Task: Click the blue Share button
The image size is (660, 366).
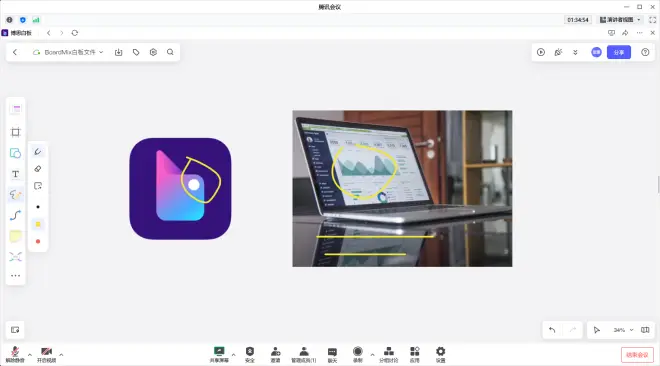Action: (x=619, y=52)
